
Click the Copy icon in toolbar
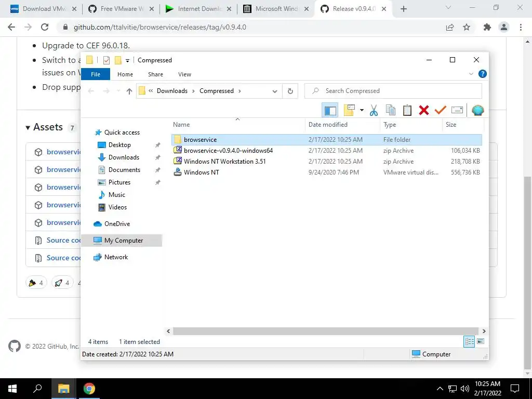pyautogui.click(x=391, y=110)
